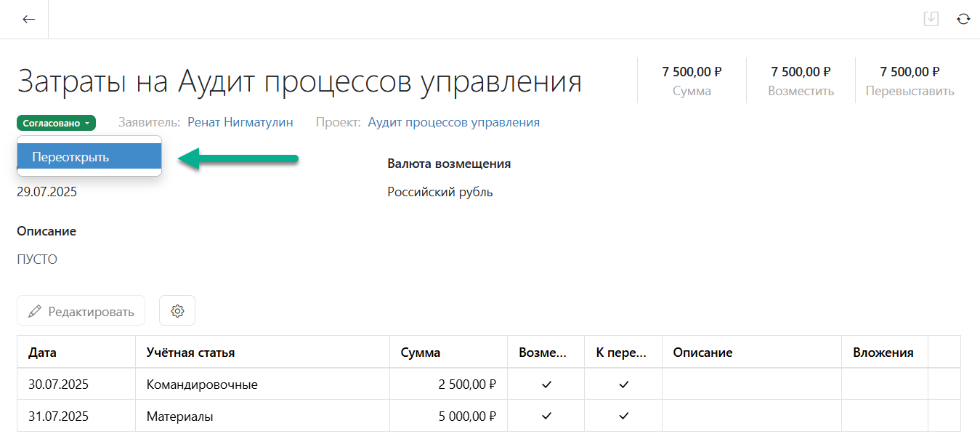Screen dimensions: 980x447
Task: Click the Описание column header in table
Action: point(752,352)
